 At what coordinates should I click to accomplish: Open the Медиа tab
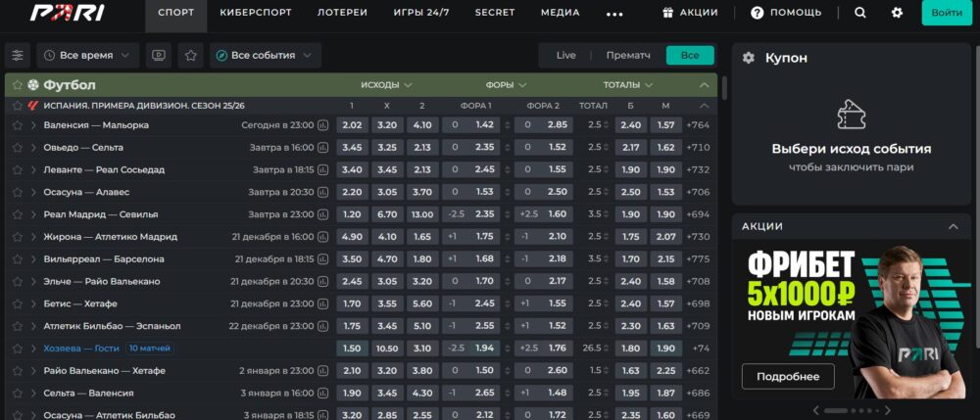click(x=560, y=13)
